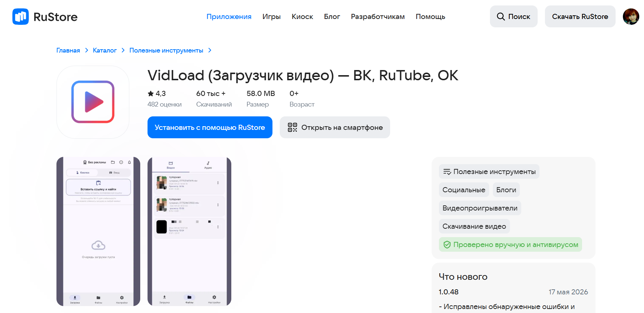The height and width of the screenshot is (313, 644).
Task: Click the Возраст label
Action: pos(302,104)
